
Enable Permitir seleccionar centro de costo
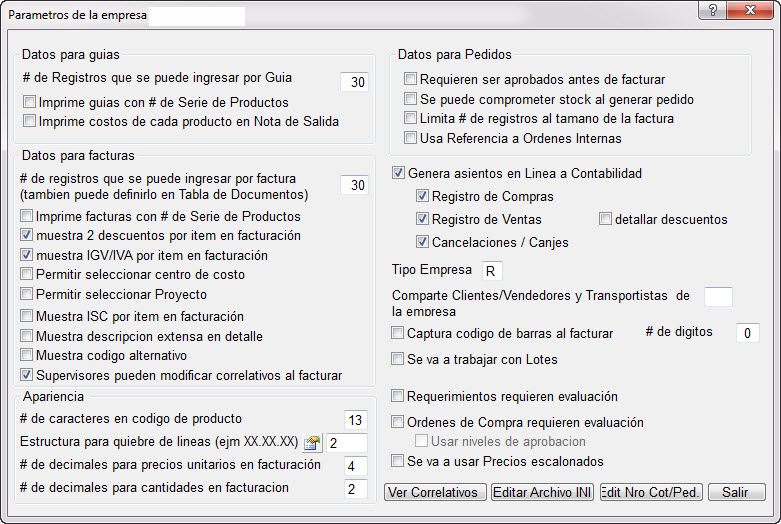click(x=28, y=275)
